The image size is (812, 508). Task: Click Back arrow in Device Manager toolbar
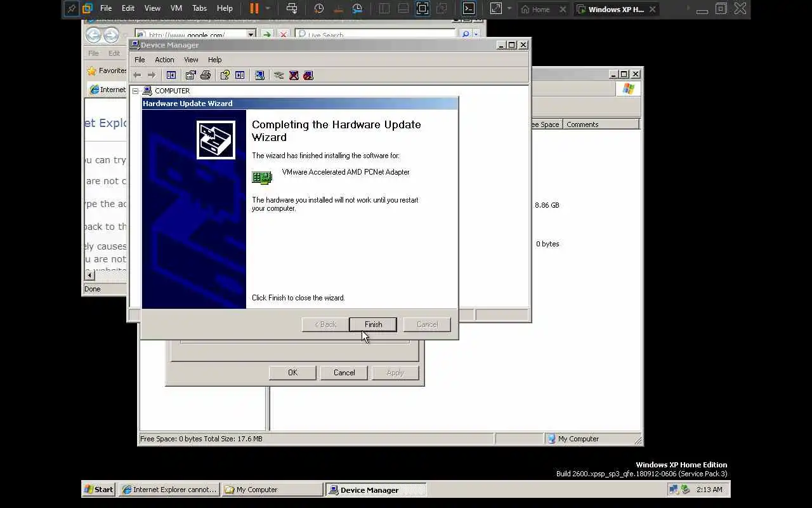(x=137, y=75)
